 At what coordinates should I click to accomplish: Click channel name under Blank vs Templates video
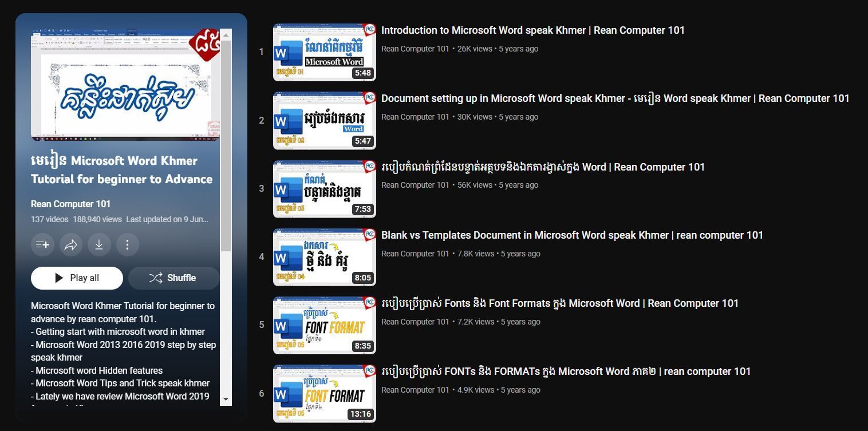pyautogui.click(x=415, y=254)
